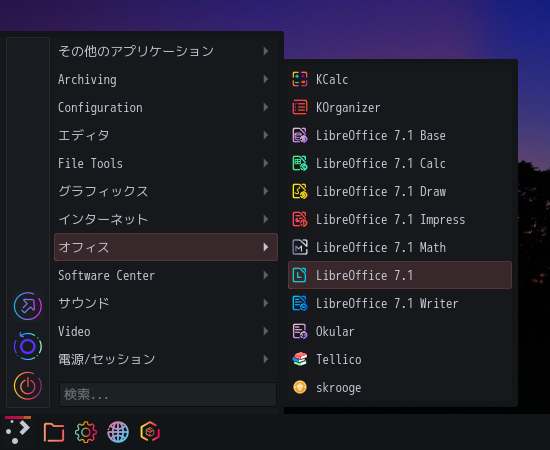Screen dimensions: 550x450
Task: Click the Tellico text label
Action: click(338, 359)
